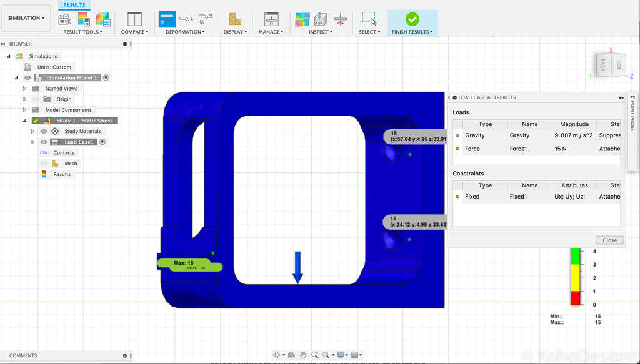Viewport: 640px width, 364px height.
Task: Open the Orbit tool in navigation bar
Action: [277, 355]
